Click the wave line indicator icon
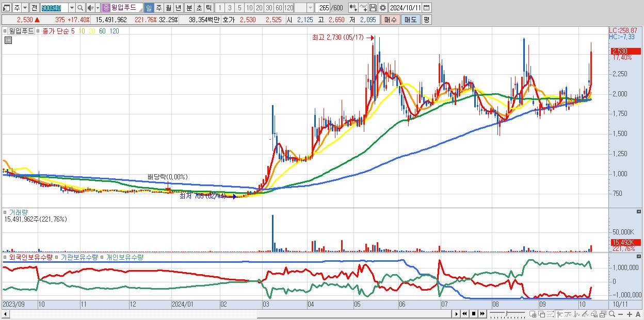 click(x=577, y=314)
